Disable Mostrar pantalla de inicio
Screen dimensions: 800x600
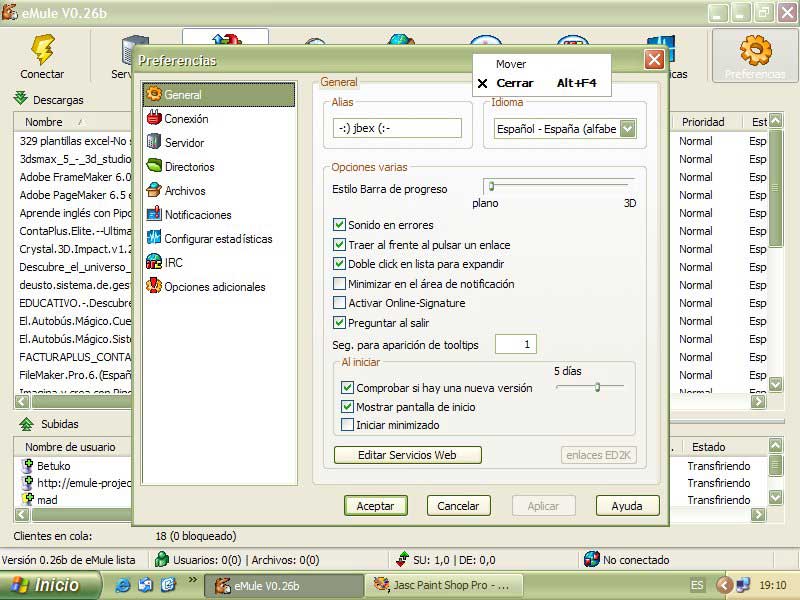coord(347,406)
